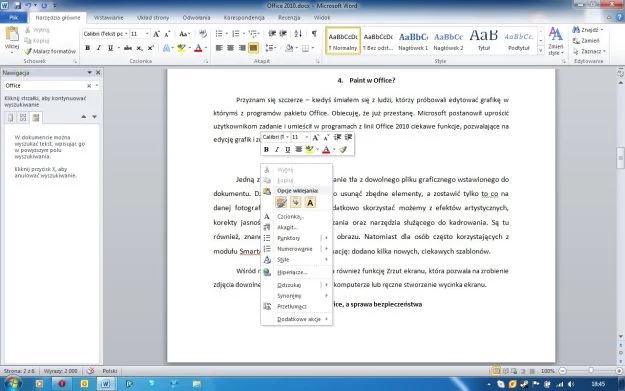Click Bold in the floating mini toolbar
The width and height of the screenshot is (625, 391).
click(x=266, y=149)
